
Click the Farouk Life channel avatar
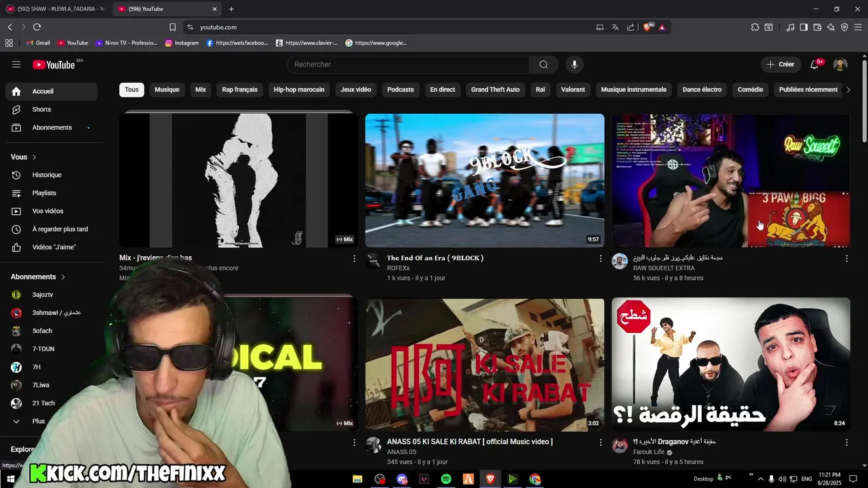[620, 445]
